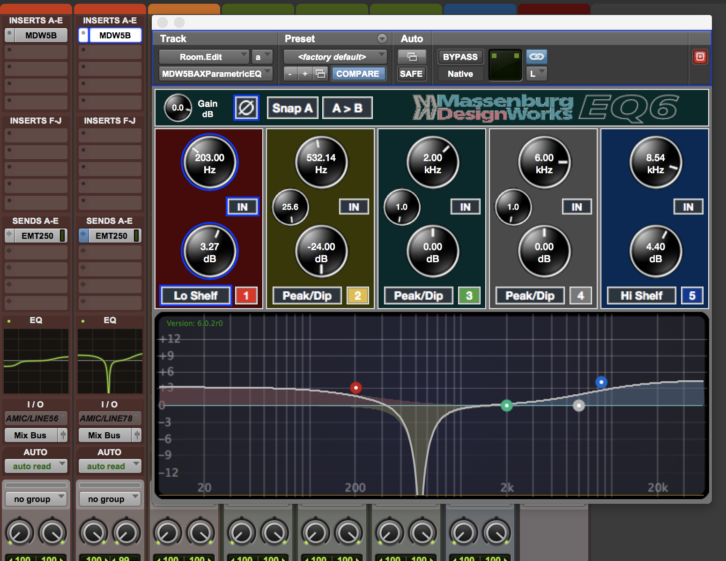Click the Native plug-in format label
This screenshot has width=726, height=561.
pos(460,74)
